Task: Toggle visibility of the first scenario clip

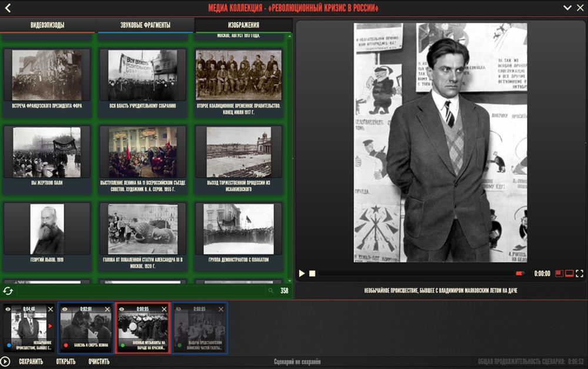Action: (x=8, y=309)
